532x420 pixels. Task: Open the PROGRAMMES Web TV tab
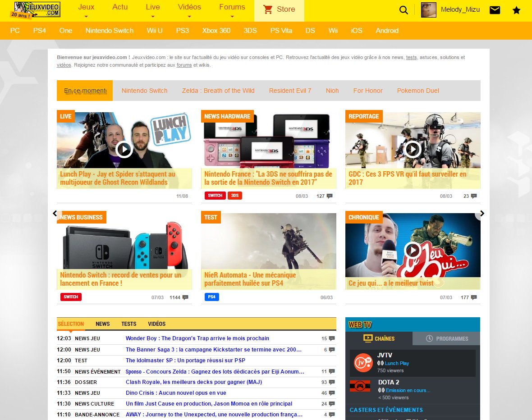(446, 338)
